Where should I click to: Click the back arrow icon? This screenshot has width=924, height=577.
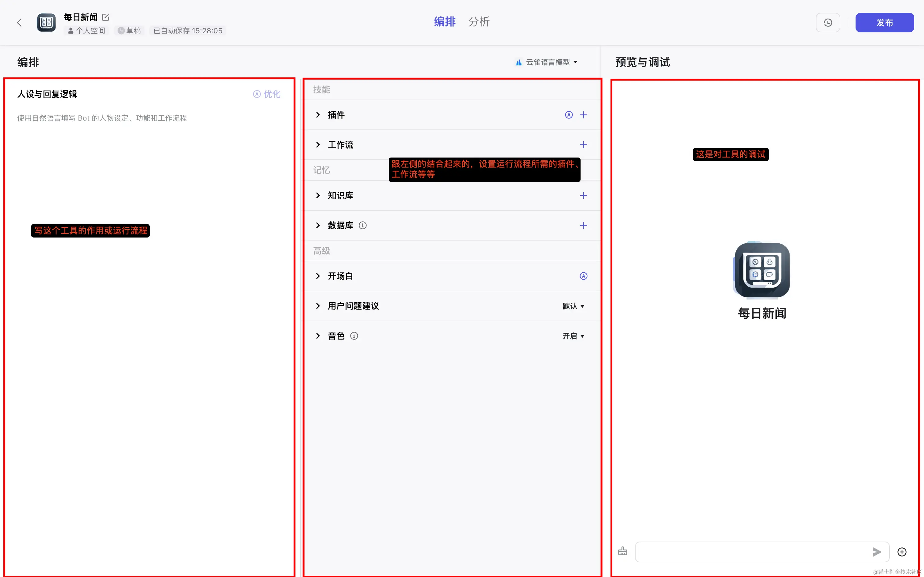20,23
